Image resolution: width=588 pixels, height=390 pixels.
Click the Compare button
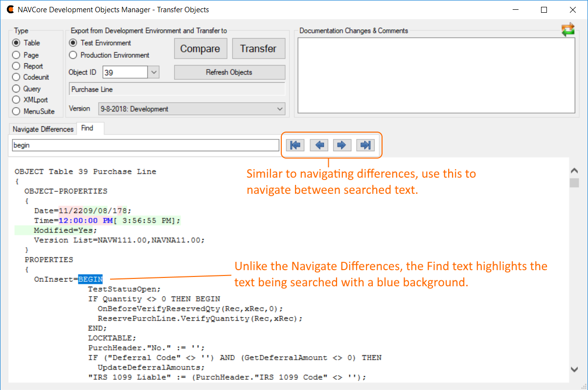click(x=201, y=48)
